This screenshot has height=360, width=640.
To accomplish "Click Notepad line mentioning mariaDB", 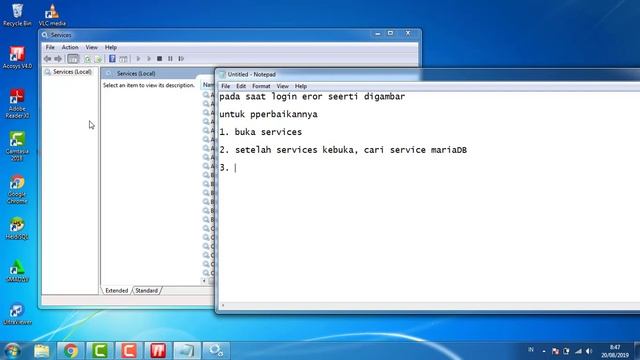I will [x=343, y=150].
